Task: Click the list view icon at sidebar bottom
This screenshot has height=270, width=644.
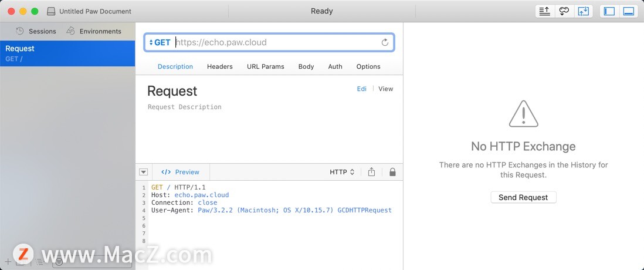Action: pos(39,261)
